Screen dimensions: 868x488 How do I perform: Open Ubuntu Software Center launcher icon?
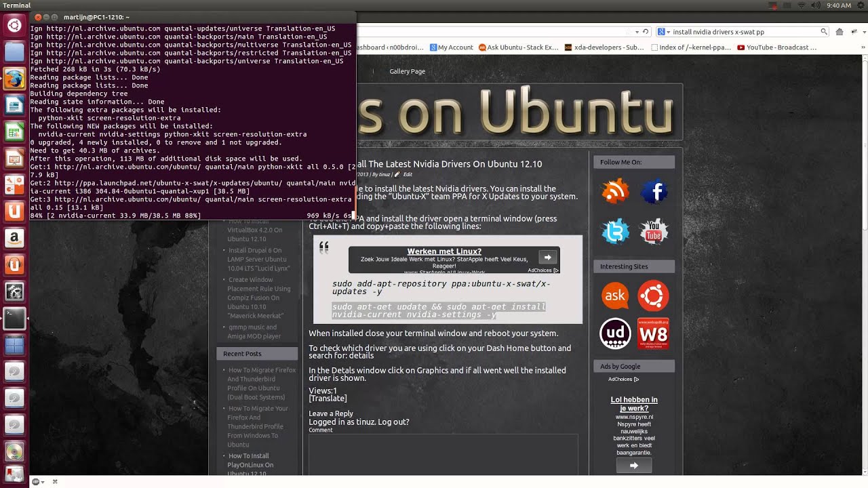click(x=14, y=184)
